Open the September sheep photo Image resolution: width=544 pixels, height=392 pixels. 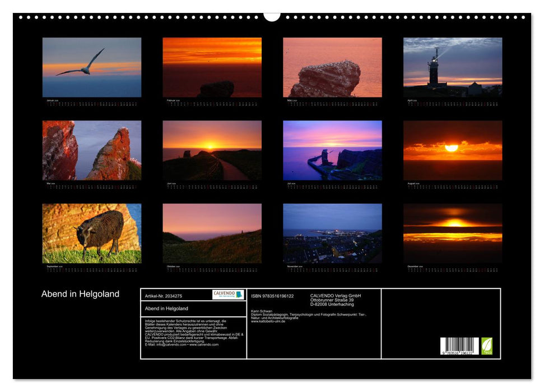[x=92, y=233]
